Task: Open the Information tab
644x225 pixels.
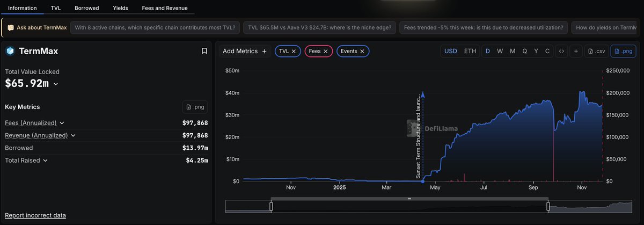Action: 23,8
